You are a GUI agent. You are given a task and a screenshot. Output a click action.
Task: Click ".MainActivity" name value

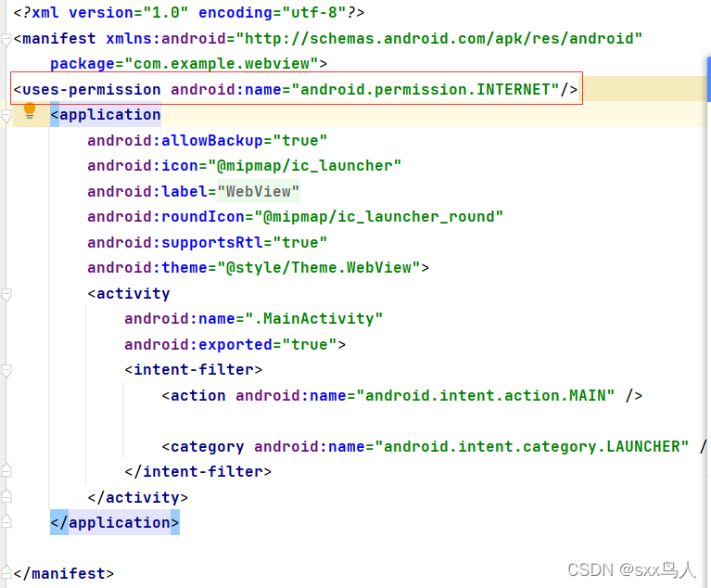313,318
